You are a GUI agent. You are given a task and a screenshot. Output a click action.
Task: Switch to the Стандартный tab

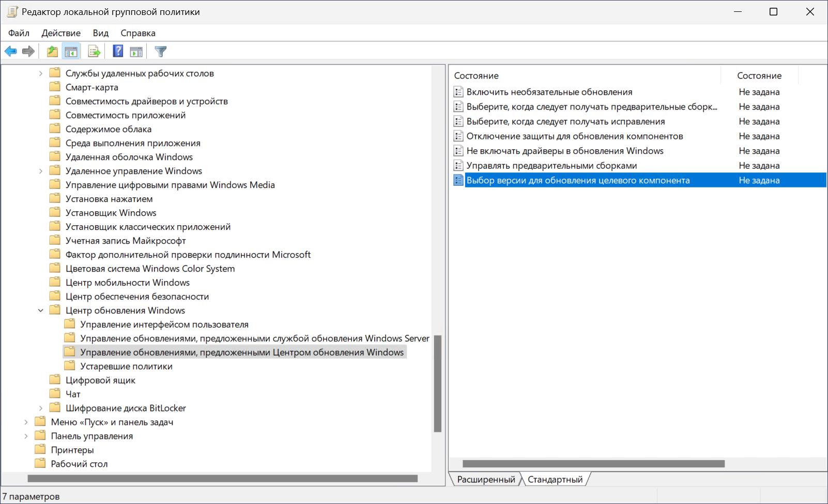click(555, 479)
